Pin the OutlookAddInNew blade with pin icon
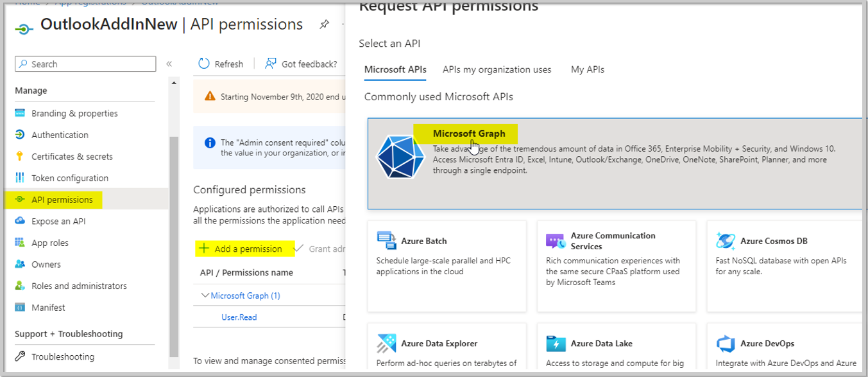Viewport: 868px width, 377px height. [325, 24]
